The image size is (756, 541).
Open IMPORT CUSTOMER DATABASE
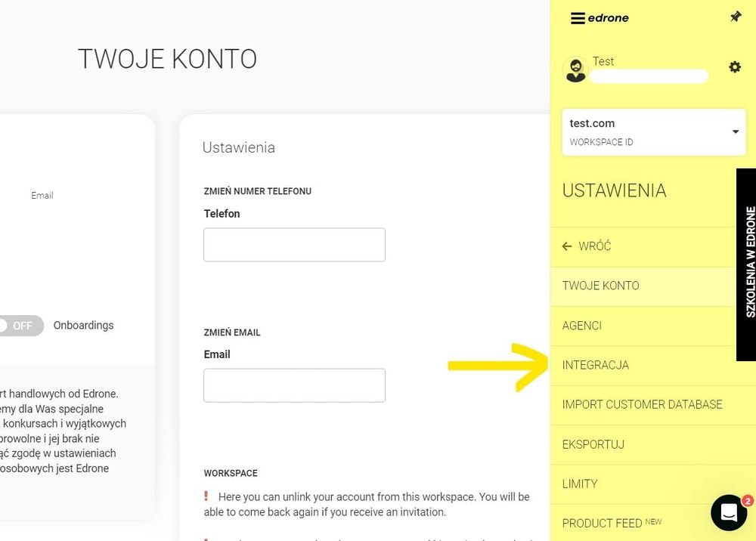click(642, 404)
